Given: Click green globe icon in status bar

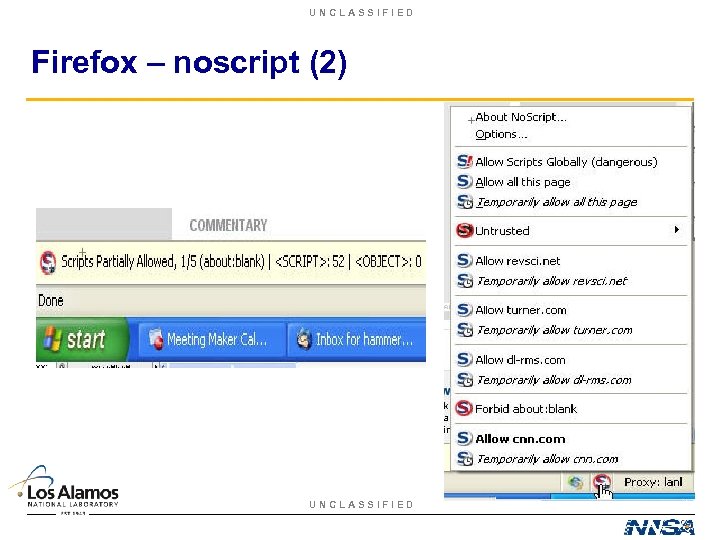Looking at the screenshot, I should [575, 482].
